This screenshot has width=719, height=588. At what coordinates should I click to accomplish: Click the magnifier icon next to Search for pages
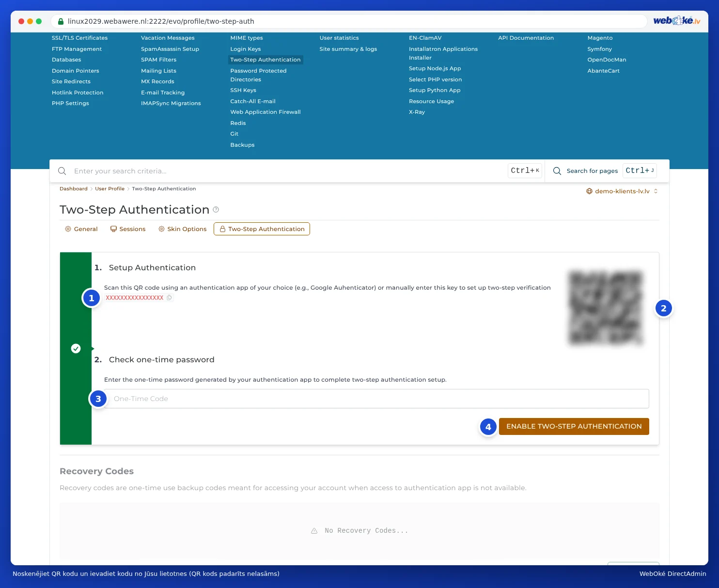(557, 171)
